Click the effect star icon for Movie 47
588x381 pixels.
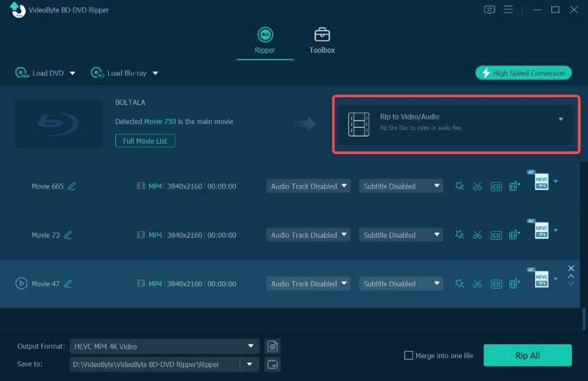pos(459,283)
